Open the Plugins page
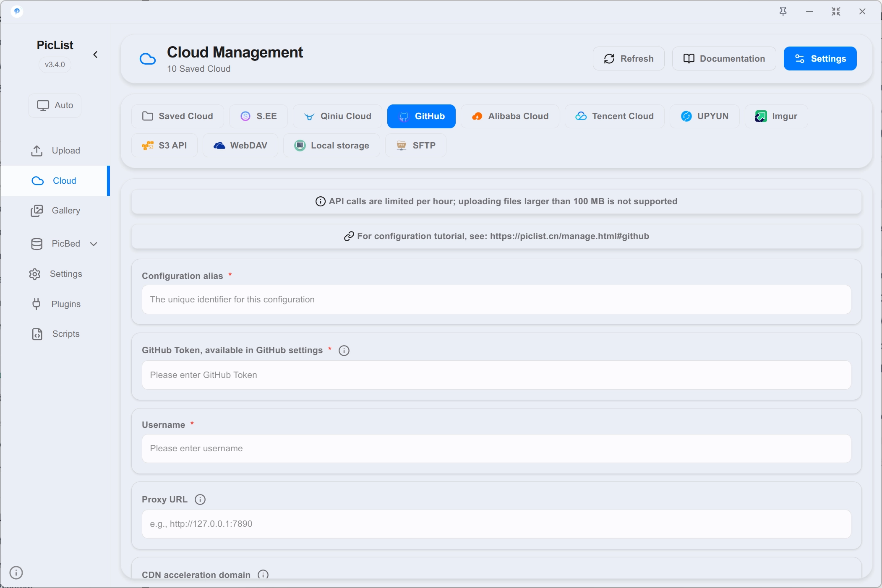This screenshot has width=882, height=588. pyautogui.click(x=55, y=304)
